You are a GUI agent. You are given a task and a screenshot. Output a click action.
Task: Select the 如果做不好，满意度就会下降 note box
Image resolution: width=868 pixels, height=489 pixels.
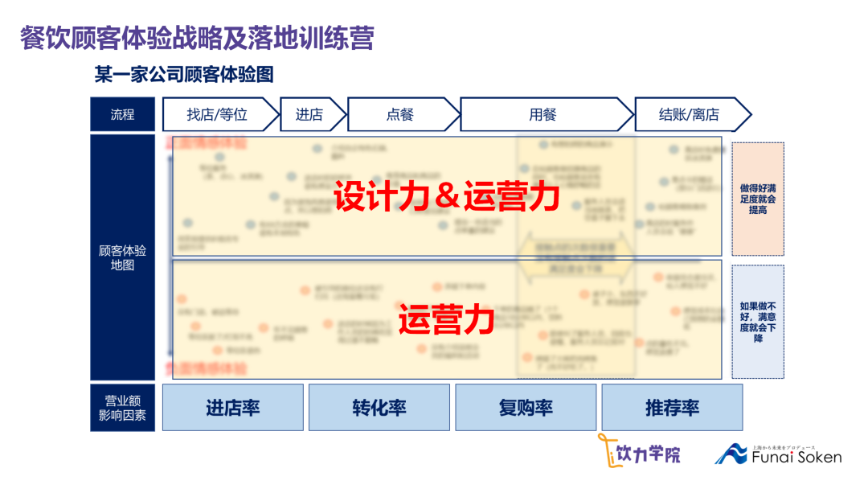pos(758,322)
